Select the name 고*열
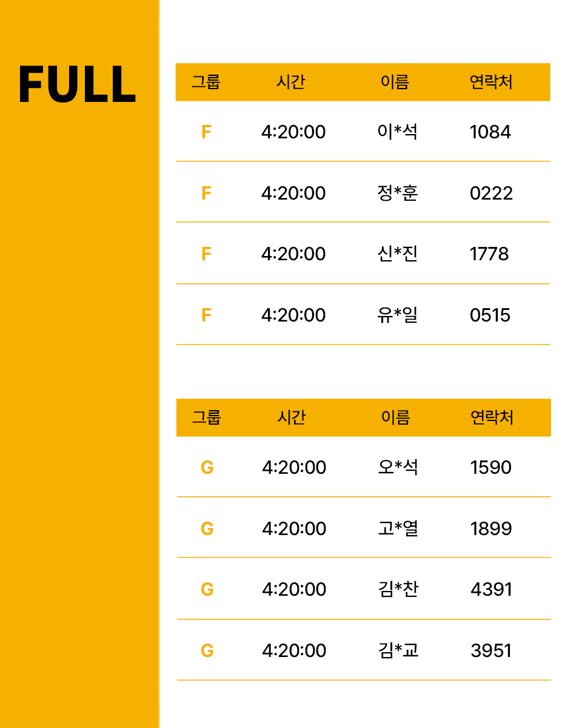This screenshot has height=728, width=582. pyautogui.click(x=398, y=528)
